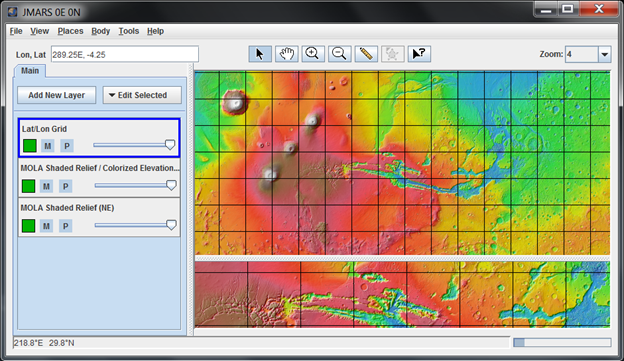Image resolution: width=624 pixels, height=361 pixels.
Task: Activate the hand pan tool
Action: click(287, 54)
